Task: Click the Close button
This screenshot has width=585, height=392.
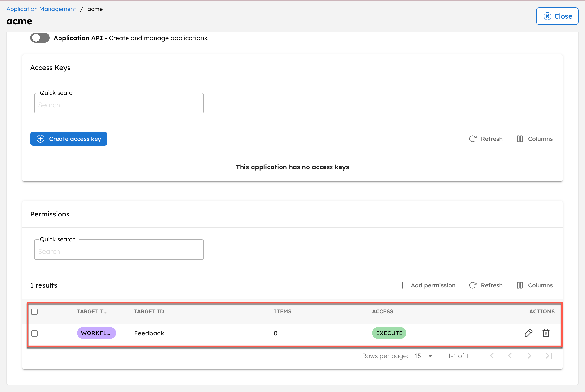Action: click(x=557, y=16)
